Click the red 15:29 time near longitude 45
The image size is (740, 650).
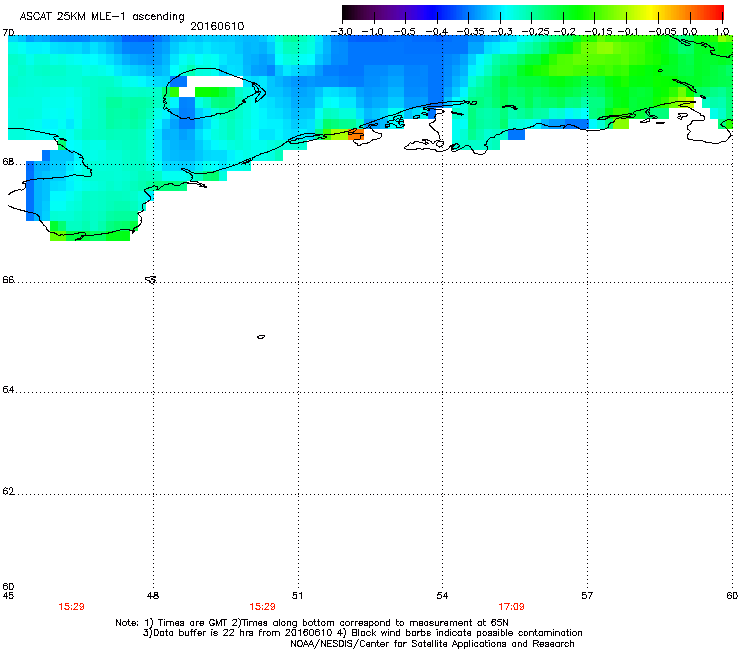tap(71, 607)
